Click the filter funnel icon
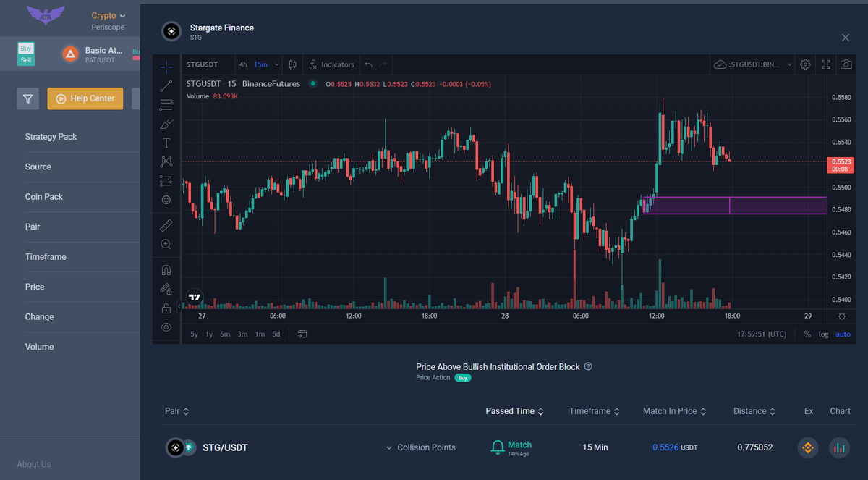Viewport: 868px width, 480px height. pos(27,98)
